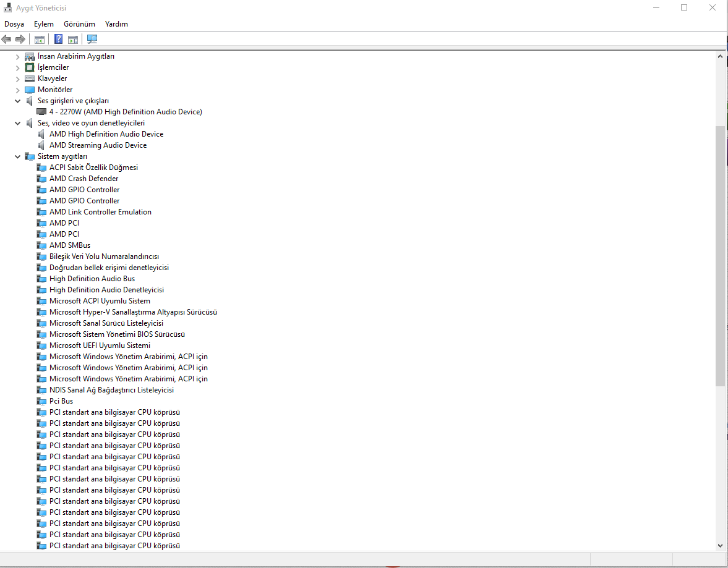Collapse the Sistem aygıtları node
728x568 pixels.
(x=18, y=156)
